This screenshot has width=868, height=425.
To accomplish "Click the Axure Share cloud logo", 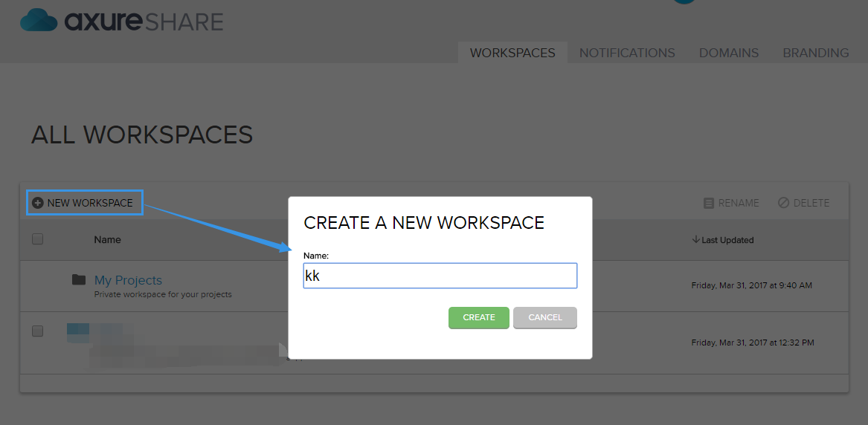I will [38, 20].
